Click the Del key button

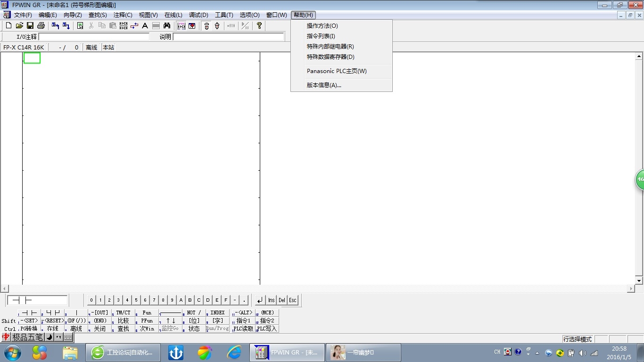click(x=282, y=300)
